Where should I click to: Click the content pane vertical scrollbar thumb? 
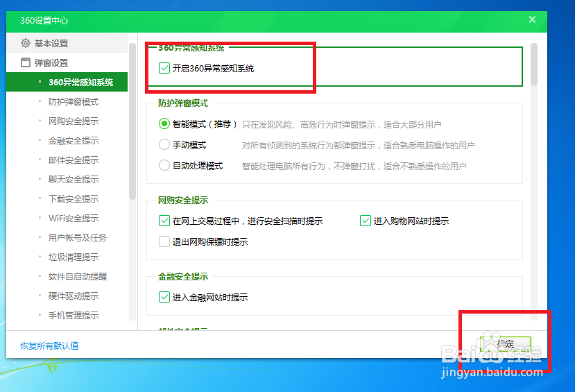pos(534,65)
